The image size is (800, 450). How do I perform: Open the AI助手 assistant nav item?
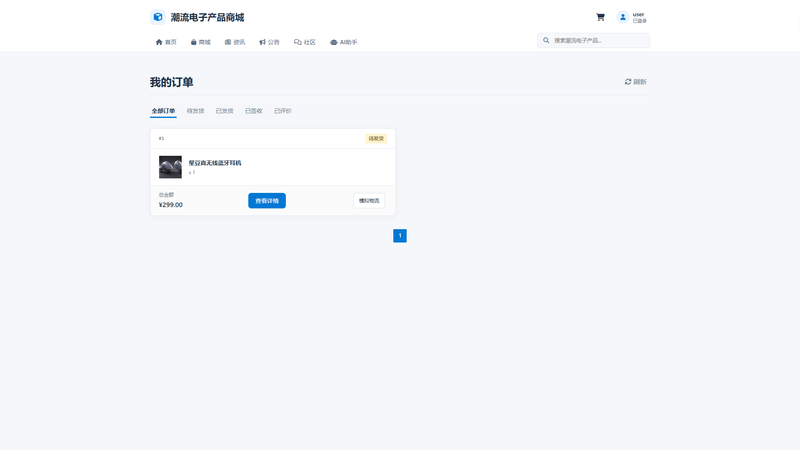pyautogui.click(x=343, y=42)
